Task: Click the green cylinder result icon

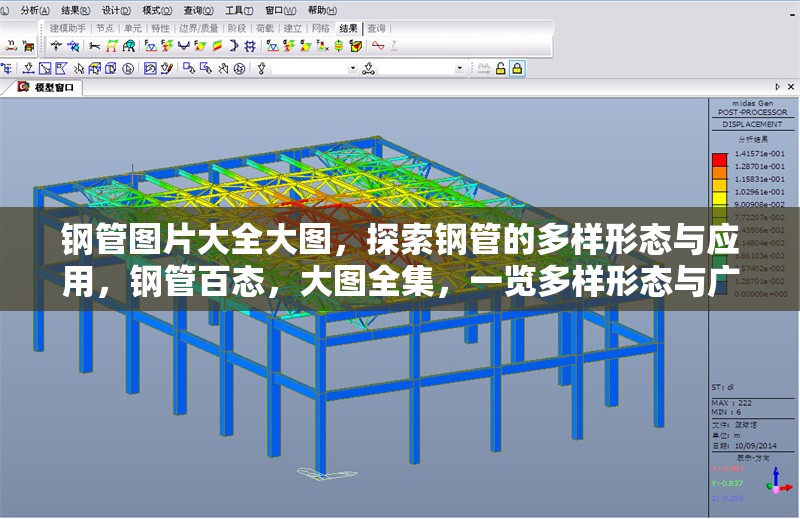Action: pyautogui.click(x=339, y=46)
